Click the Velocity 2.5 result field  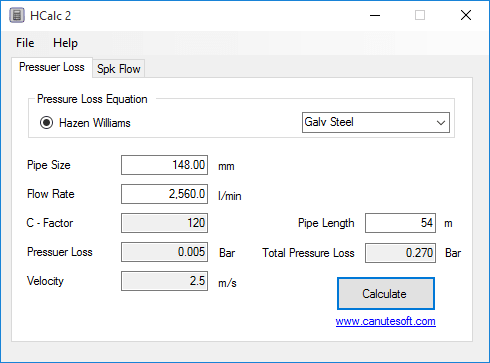coord(164,281)
